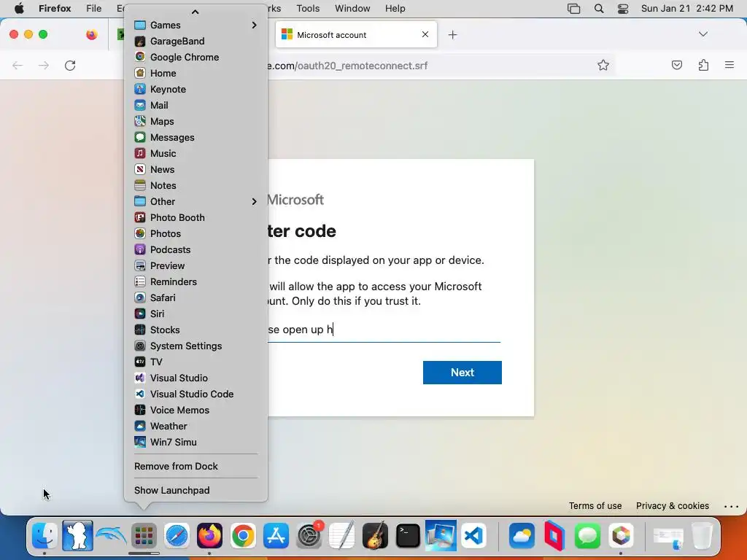Select GarageBand in the Launchpad menu
The height and width of the screenshot is (560, 747).
tap(196, 41)
